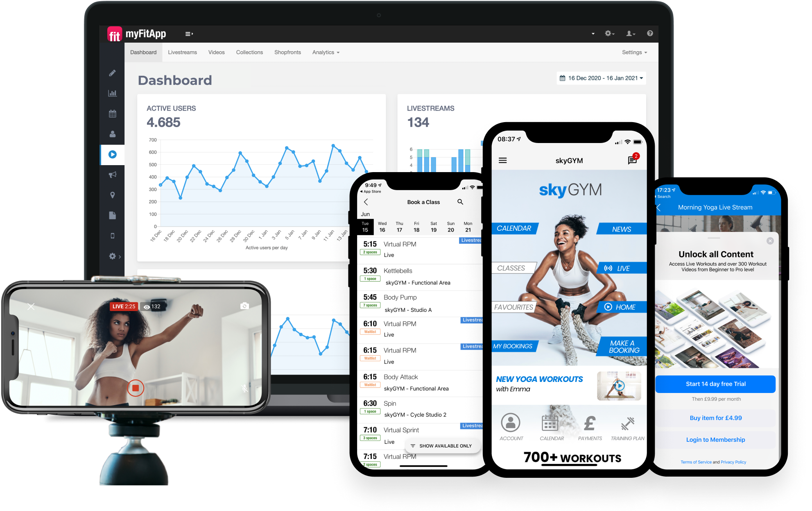Select the Dashboard tab in top navigation

click(143, 52)
